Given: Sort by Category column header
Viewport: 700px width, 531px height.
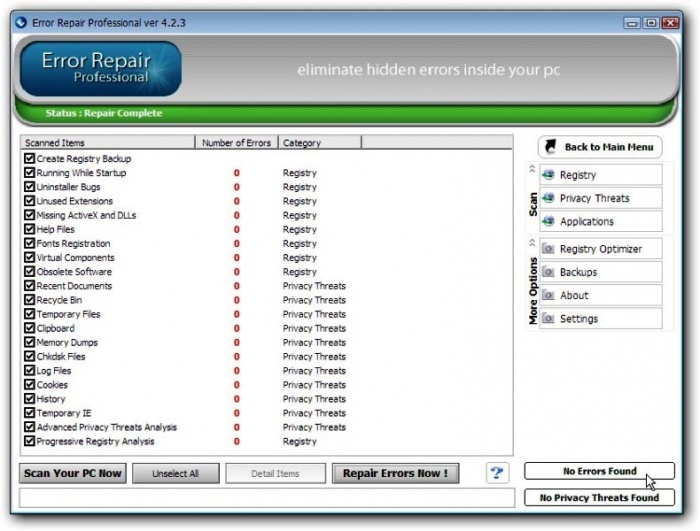Looking at the screenshot, I should coord(320,142).
